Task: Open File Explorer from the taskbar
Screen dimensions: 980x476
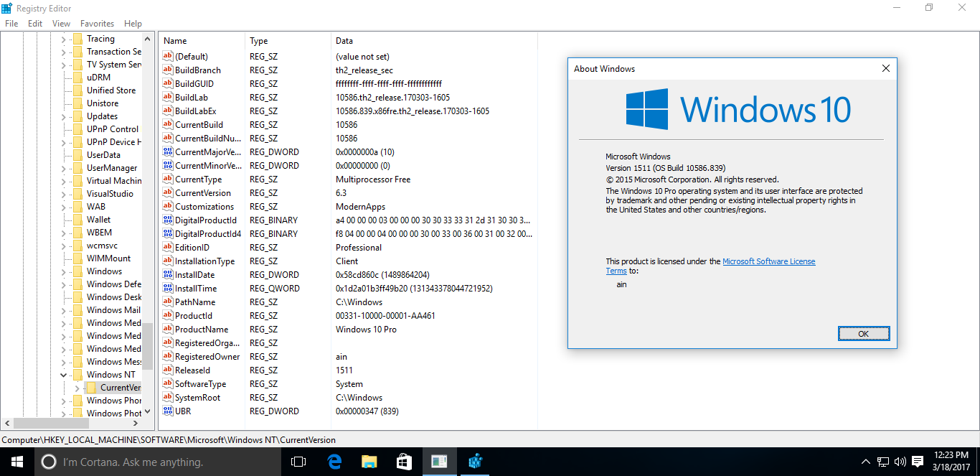Action: pos(369,462)
